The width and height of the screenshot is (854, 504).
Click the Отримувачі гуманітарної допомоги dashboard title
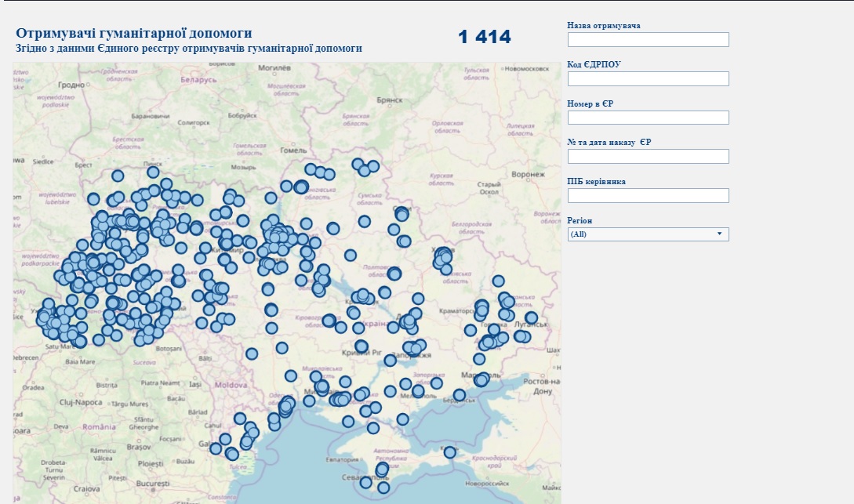(134, 34)
